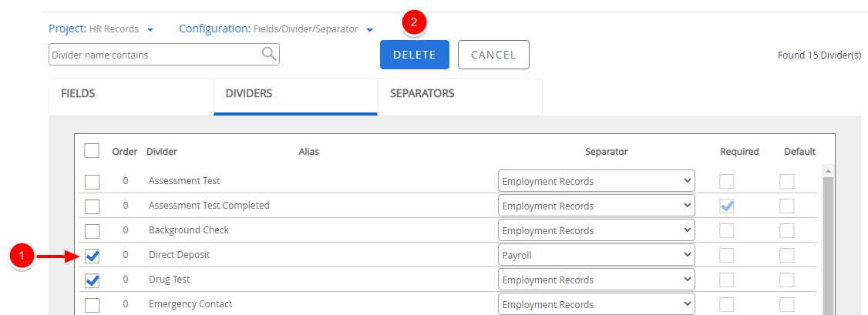Screen dimensions: 868x315
Task: Open the Configuration dropdown arrow
Action: point(370,30)
